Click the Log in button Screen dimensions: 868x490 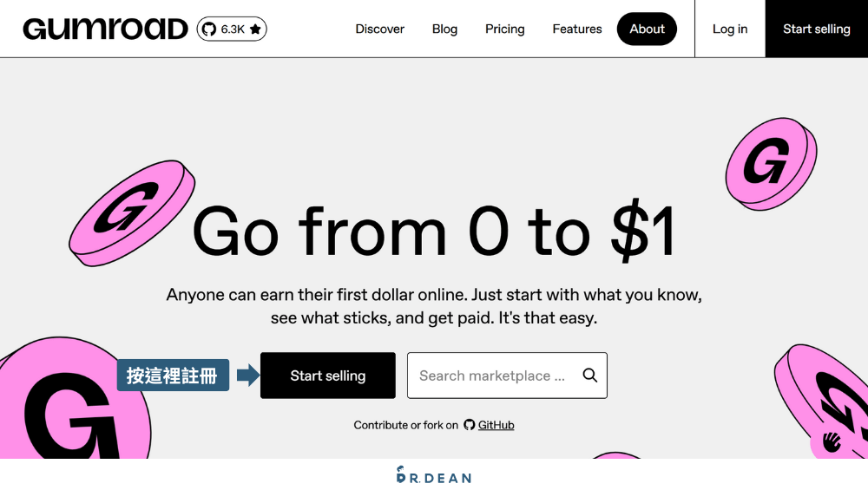730,29
